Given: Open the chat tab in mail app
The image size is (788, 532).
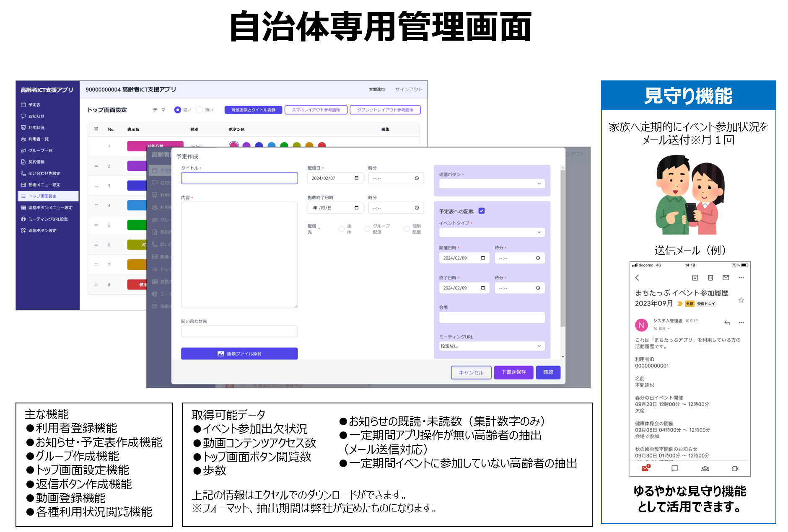Looking at the screenshot, I should click(x=675, y=468).
